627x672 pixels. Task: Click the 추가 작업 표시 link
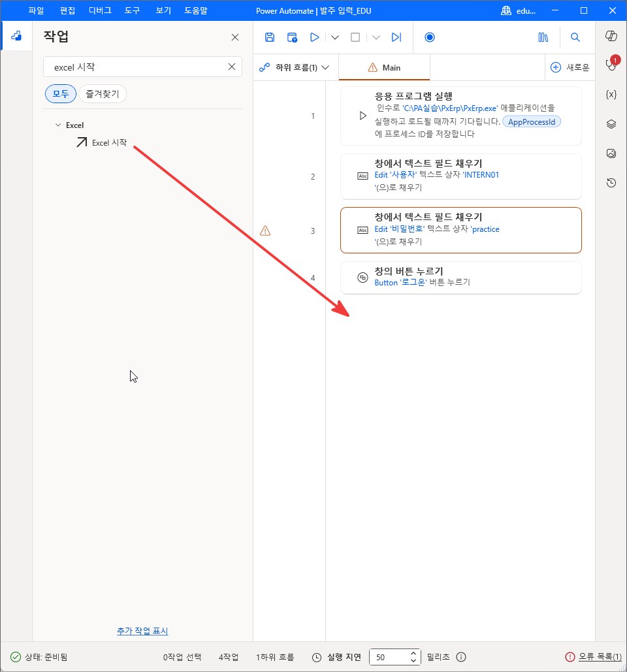[x=142, y=631]
